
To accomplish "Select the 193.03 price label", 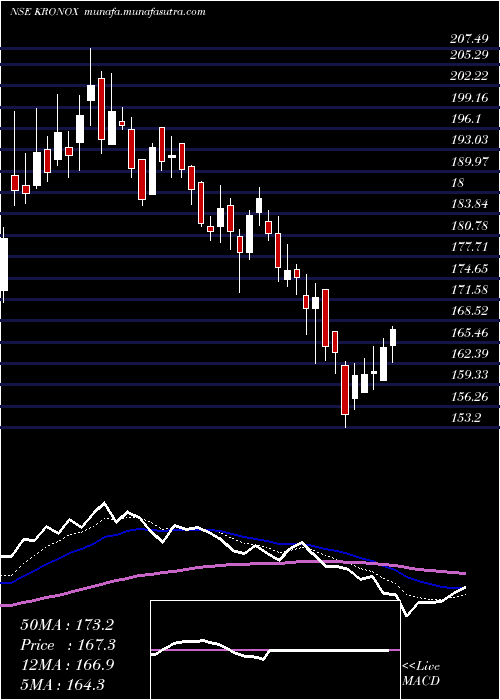I will [x=469, y=140].
